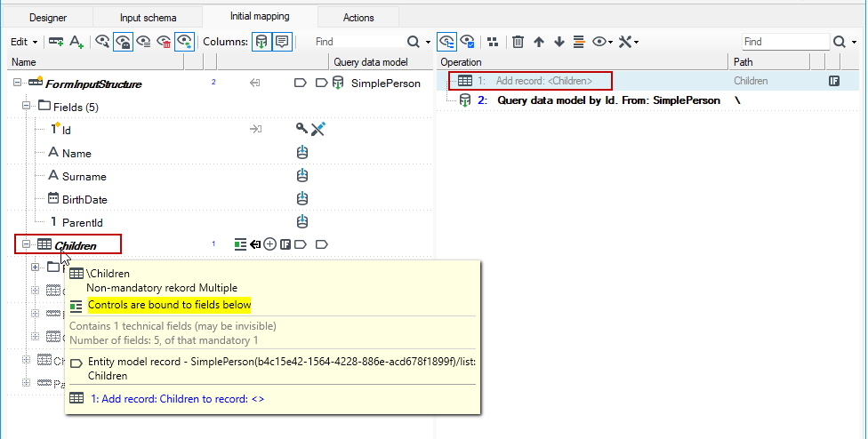The image size is (868, 439).
Task: Click the add text field icon
Action: (76, 42)
